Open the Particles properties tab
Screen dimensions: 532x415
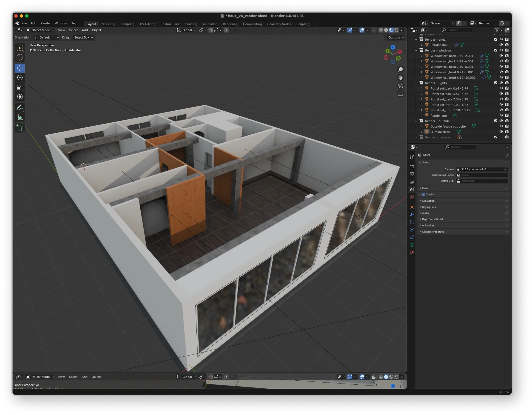pos(412,222)
